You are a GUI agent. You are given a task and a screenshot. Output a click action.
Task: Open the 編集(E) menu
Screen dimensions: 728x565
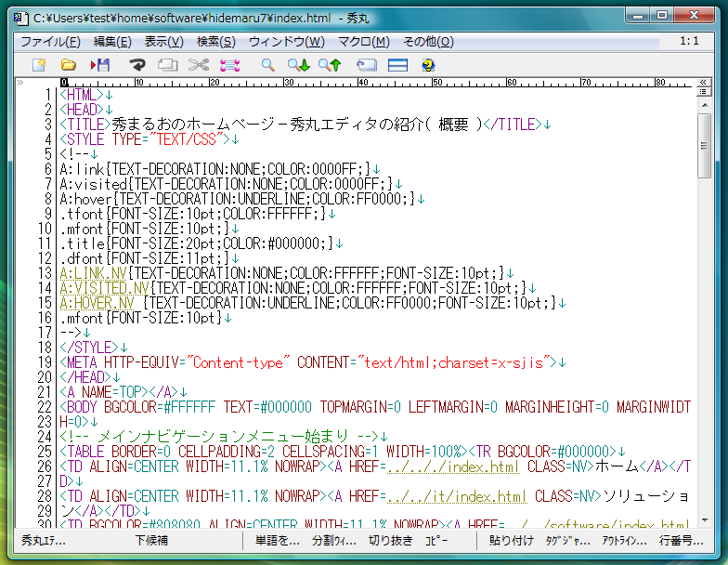pos(112,42)
